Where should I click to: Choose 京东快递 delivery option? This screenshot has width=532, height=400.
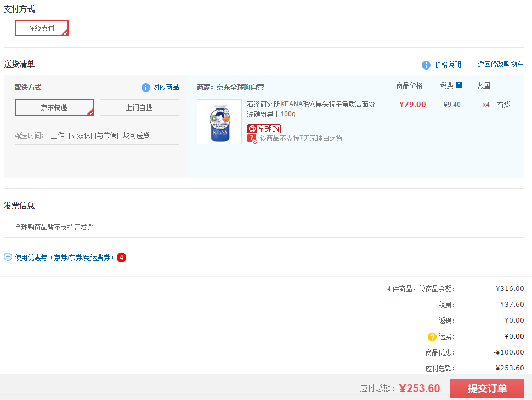click(x=54, y=107)
